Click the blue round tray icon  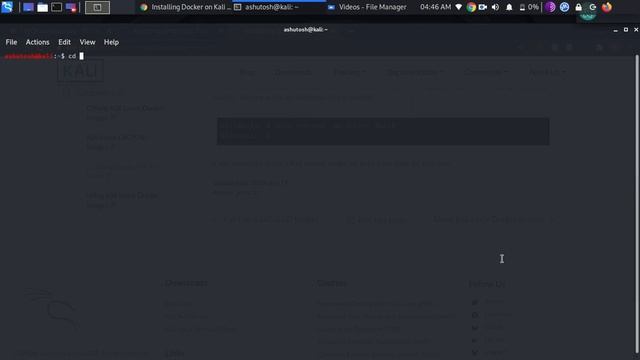[x=564, y=7]
